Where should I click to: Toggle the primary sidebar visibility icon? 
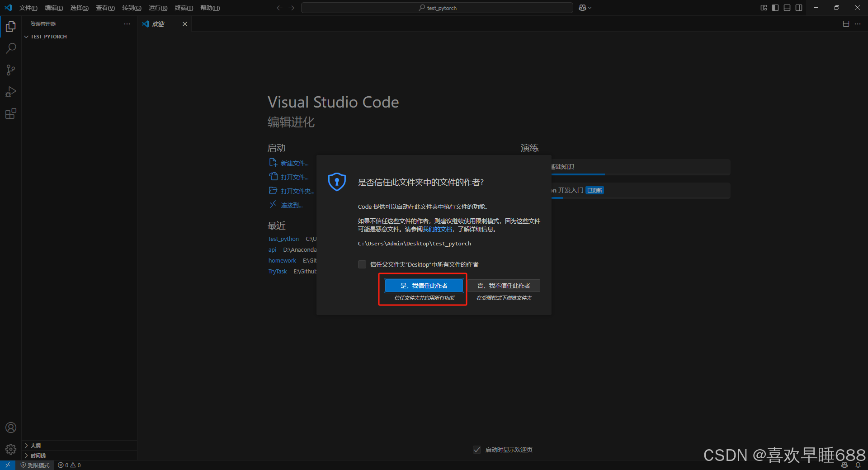coord(774,8)
